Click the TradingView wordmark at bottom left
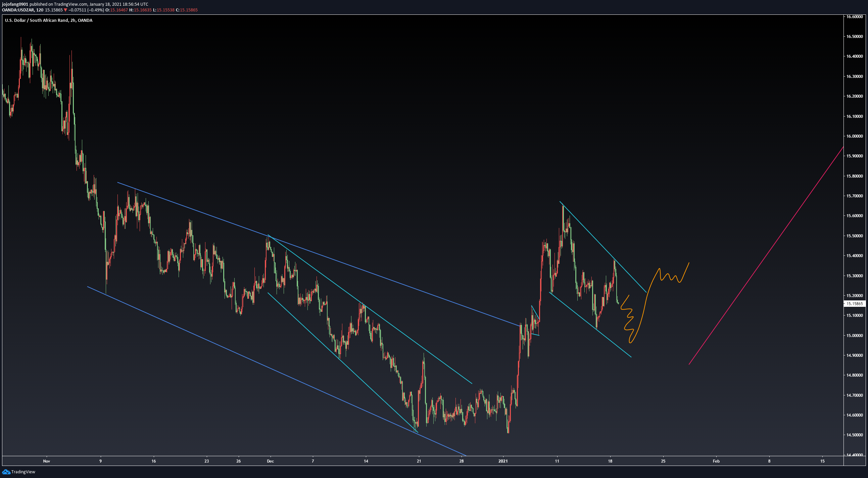868x478 pixels. pos(23,472)
